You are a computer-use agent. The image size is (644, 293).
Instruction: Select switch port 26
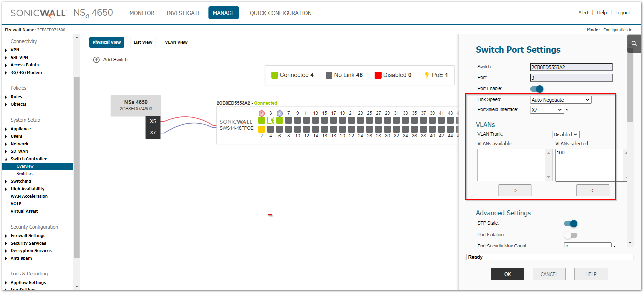(370, 129)
